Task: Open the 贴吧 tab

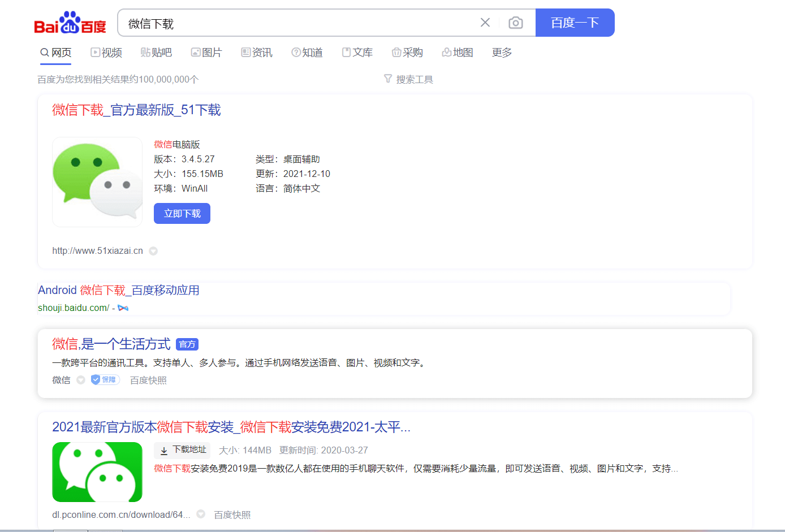Action: pos(156,53)
